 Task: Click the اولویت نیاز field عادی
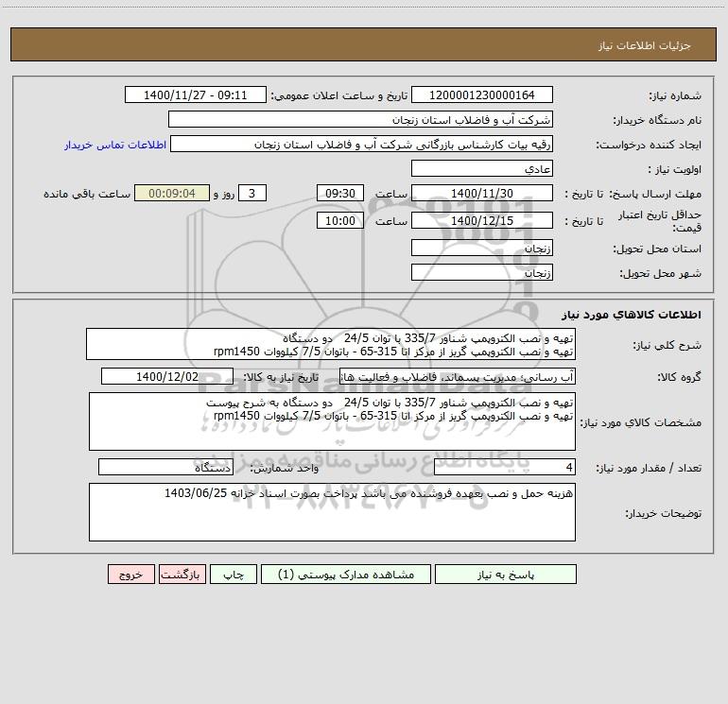pyautogui.click(x=482, y=168)
